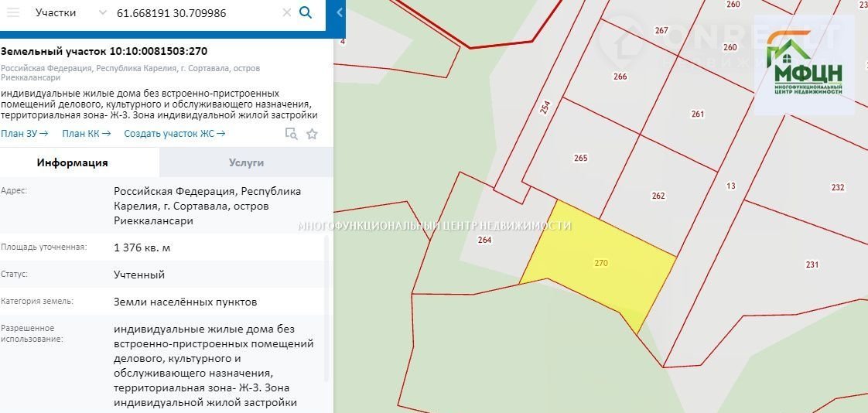
Task: Click the coordinates search input field
Action: [193, 13]
